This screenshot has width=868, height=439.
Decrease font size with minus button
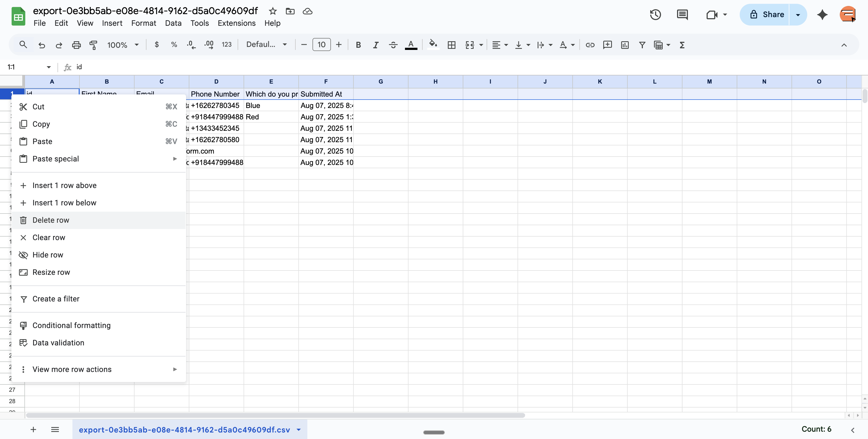(304, 44)
